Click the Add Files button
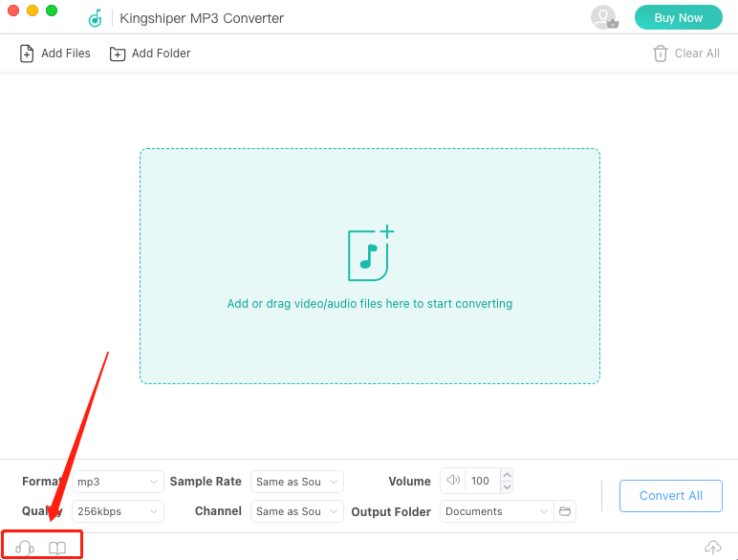 coord(55,54)
